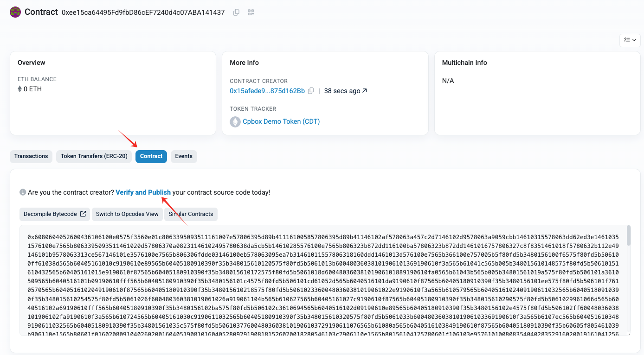Click the Decompile Bytecode button
644x355 pixels.
pos(55,214)
